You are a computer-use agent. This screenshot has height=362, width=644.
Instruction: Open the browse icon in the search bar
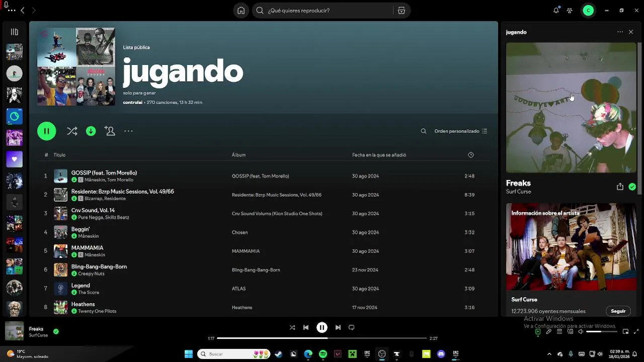[x=401, y=11]
